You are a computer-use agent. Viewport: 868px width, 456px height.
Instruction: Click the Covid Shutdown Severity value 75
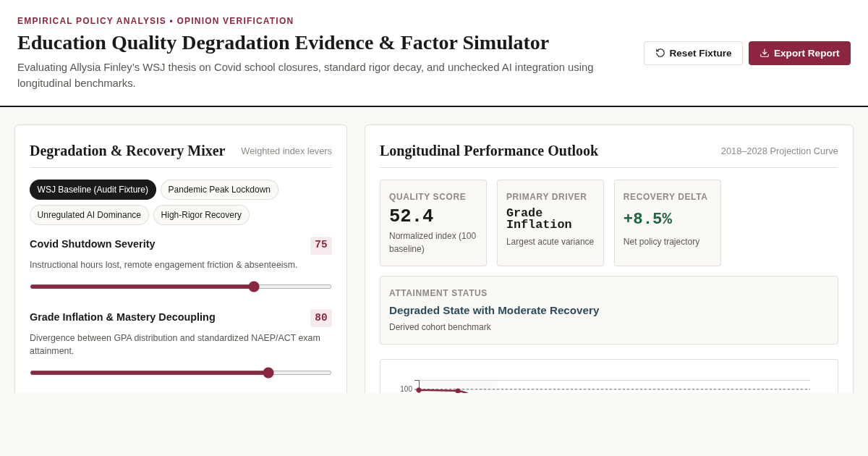pyautogui.click(x=321, y=245)
